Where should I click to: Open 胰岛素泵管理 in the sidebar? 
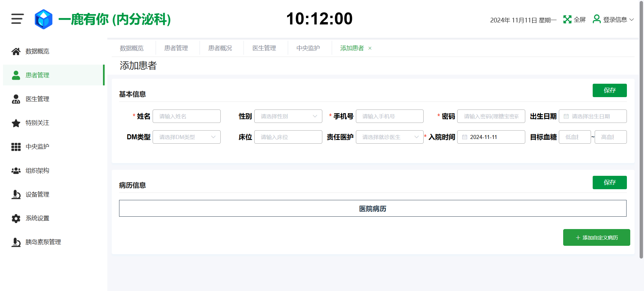tap(54, 242)
